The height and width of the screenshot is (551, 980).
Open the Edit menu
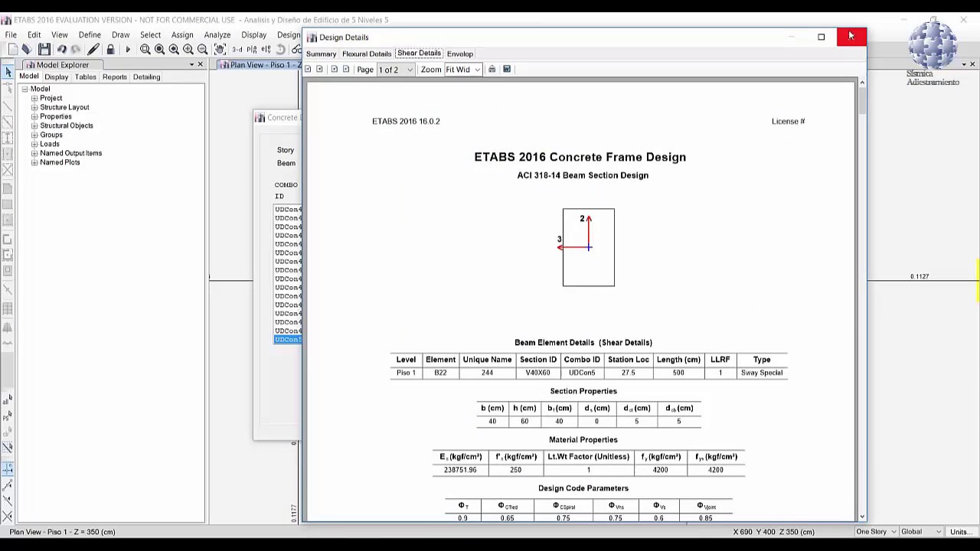tap(34, 34)
